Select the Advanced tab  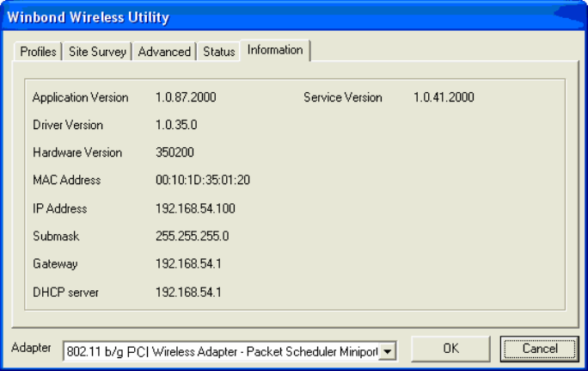tap(164, 52)
